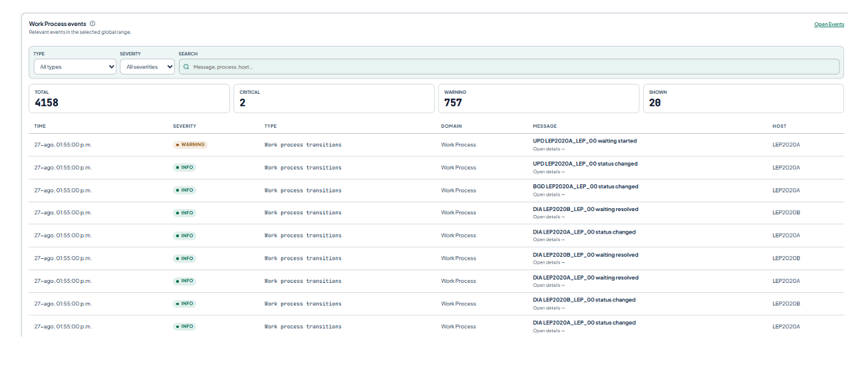Select message BGD LEP2020A_LEP_00 status changed
This screenshot has width=868, height=372.
coord(585,186)
